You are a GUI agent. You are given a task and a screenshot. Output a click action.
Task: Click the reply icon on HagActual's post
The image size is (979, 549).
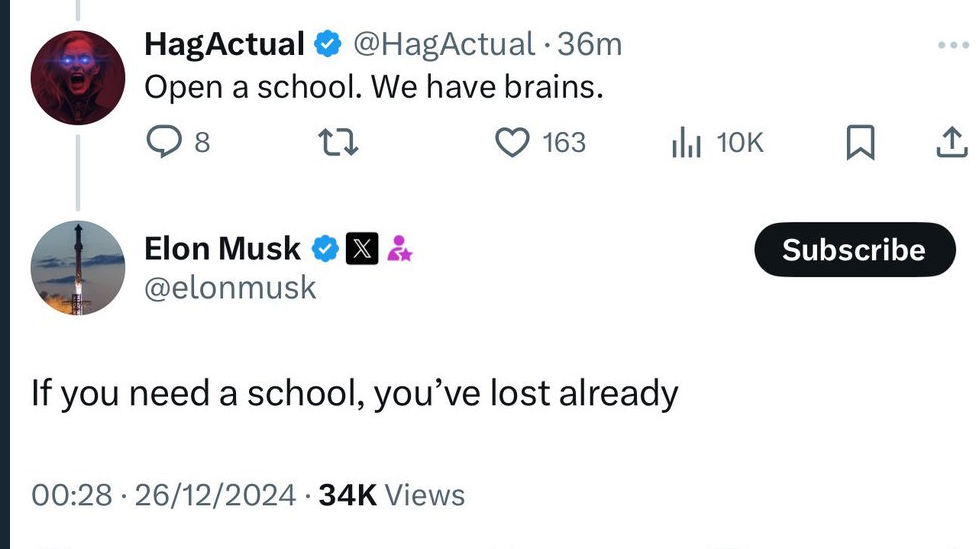point(162,144)
